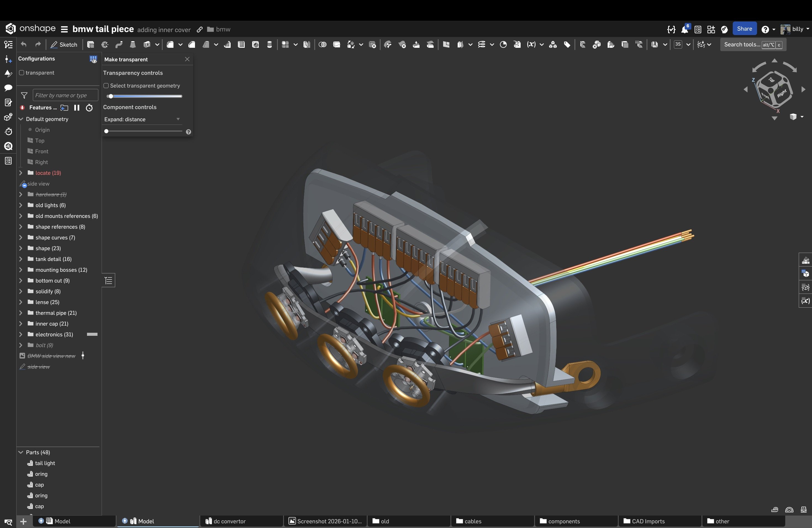Viewport: 812px width, 528px height.
Task: Click the Filter by name or type field
Action: point(65,95)
